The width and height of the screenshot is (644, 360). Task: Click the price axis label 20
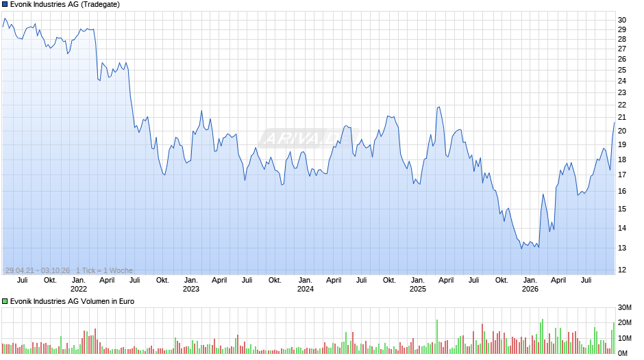click(x=622, y=131)
